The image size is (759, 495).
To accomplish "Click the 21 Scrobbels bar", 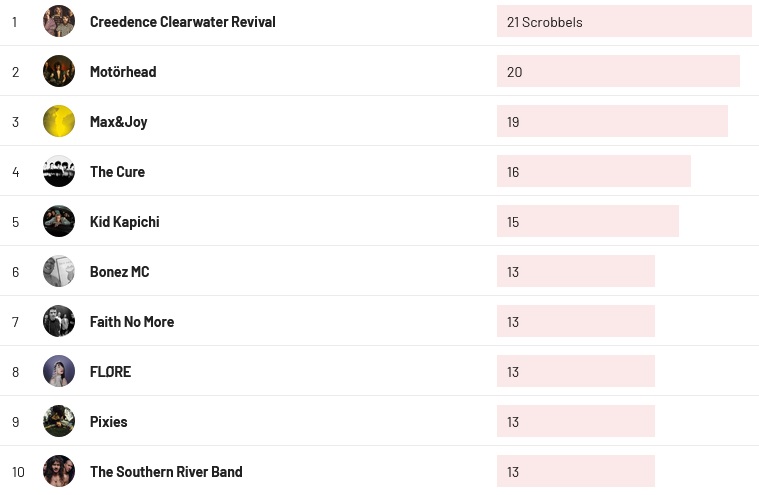I will pyautogui.click(x=623, y=21).
